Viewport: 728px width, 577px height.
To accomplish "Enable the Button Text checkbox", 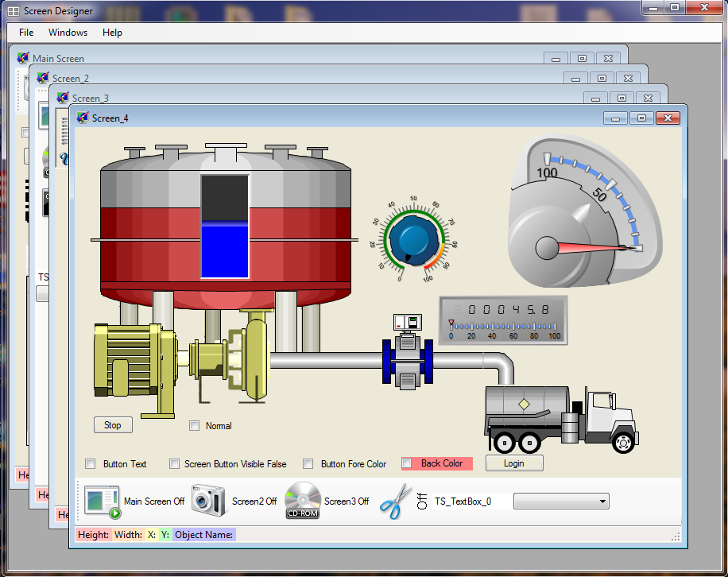I will click(x=90, y=464).
